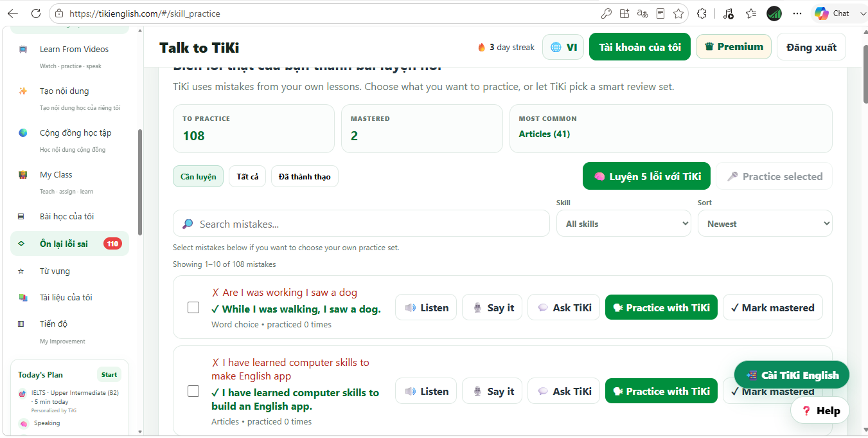Click Practice with TiKi for 'saw a dog' mistake
Screen dimensions: 868x438
point(661,307)
